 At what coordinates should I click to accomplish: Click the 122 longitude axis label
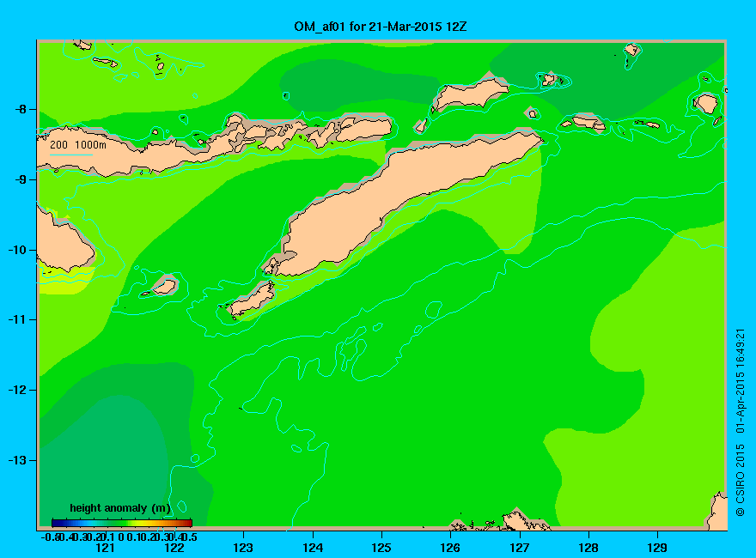174,548
